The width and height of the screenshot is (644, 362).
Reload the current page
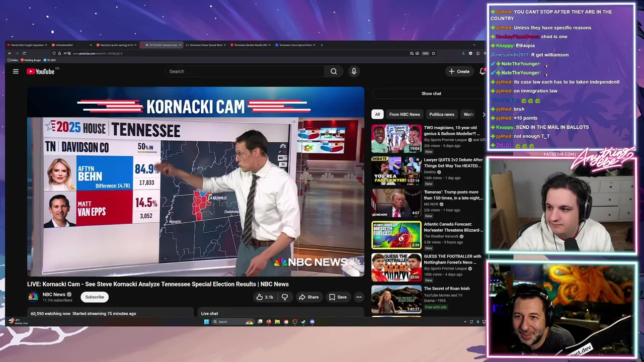pos(24,53)
